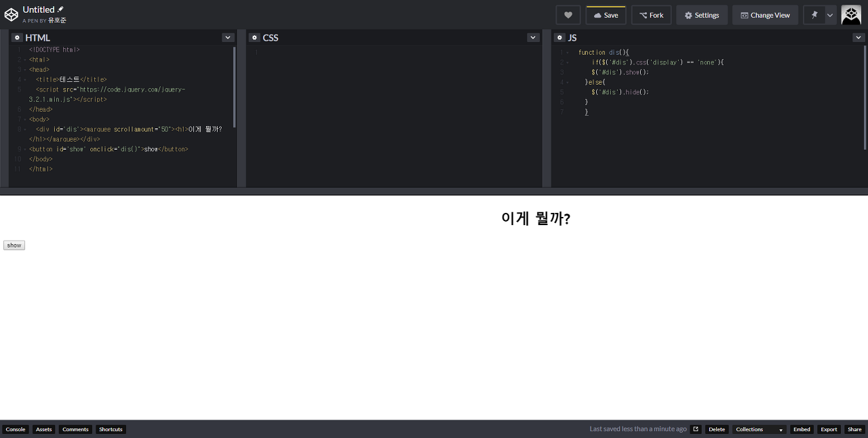Viewport: 868px width, 438px height.
Task: Click the $('#dis').show(); line
Action: [620, 72]
